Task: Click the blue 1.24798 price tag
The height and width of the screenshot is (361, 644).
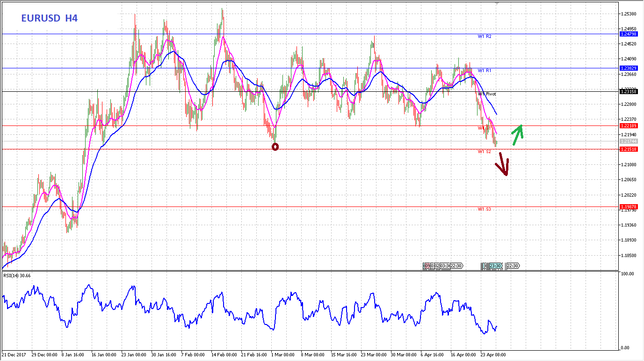Action: click(x=629, y=34)
